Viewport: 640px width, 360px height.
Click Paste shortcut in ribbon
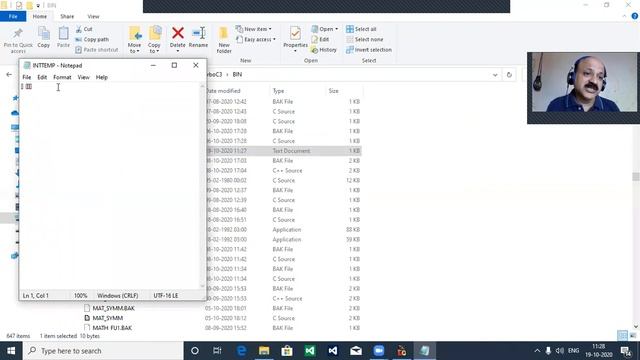(x=97, y=49)
